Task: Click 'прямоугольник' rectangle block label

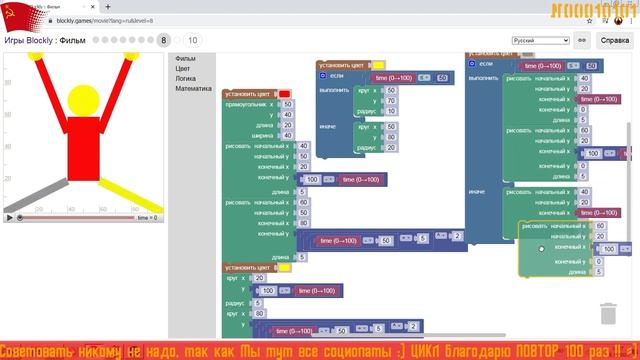Action: 246,104
